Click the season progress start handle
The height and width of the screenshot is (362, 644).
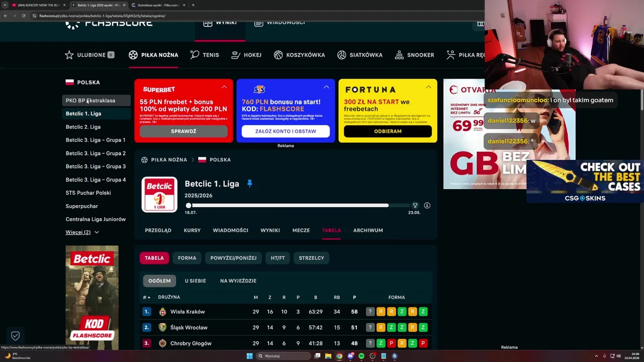(188, 205)
